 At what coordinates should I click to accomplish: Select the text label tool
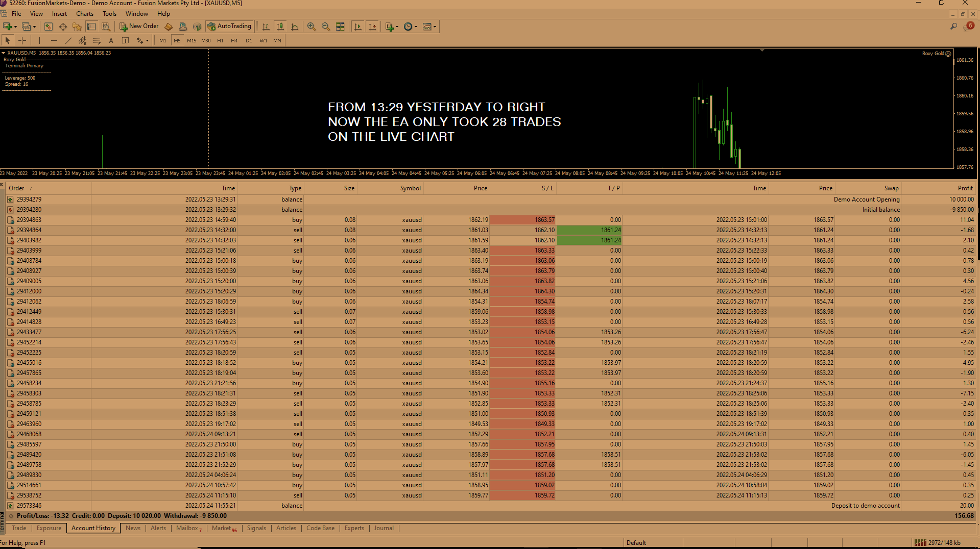point(125,40)
